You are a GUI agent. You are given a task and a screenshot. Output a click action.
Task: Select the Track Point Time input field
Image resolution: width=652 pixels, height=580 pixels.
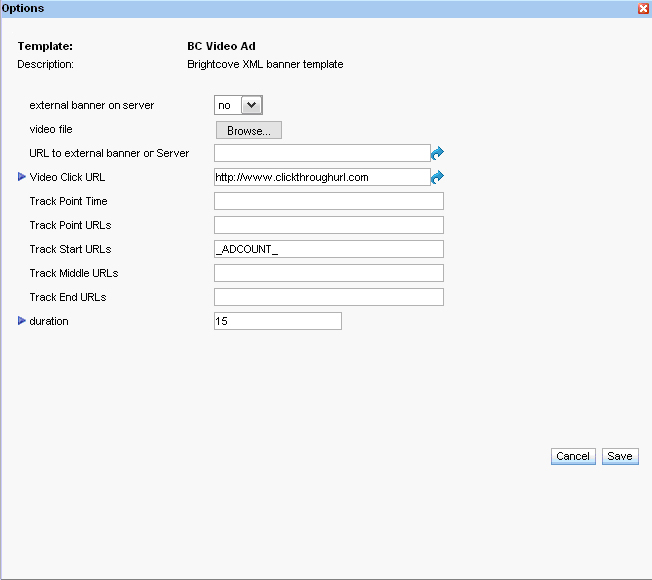(x=329, y=201)
